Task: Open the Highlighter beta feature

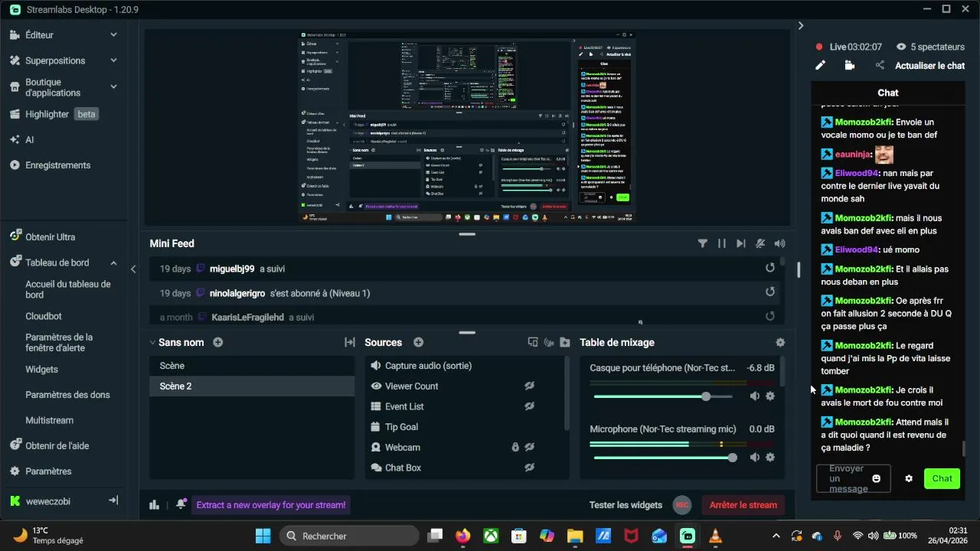Action: click(x=61, y=114)
